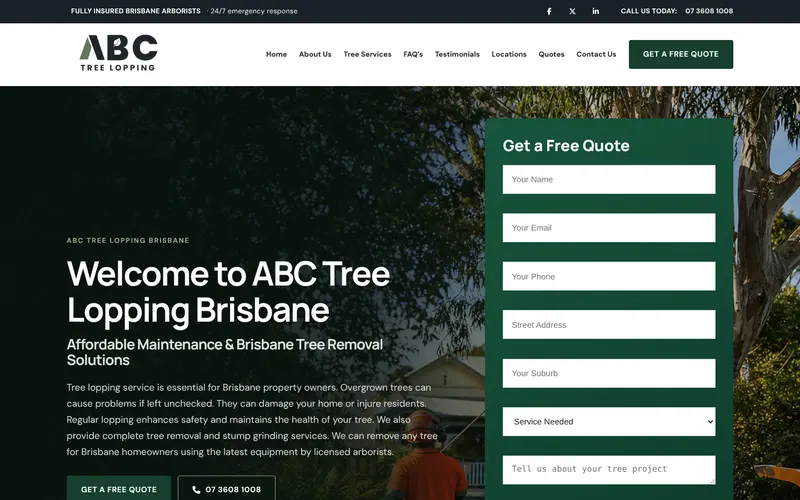Open the X (Twitter) social icon
The image size is (800, 500).
pyautogui.click(x=572, y=11)
